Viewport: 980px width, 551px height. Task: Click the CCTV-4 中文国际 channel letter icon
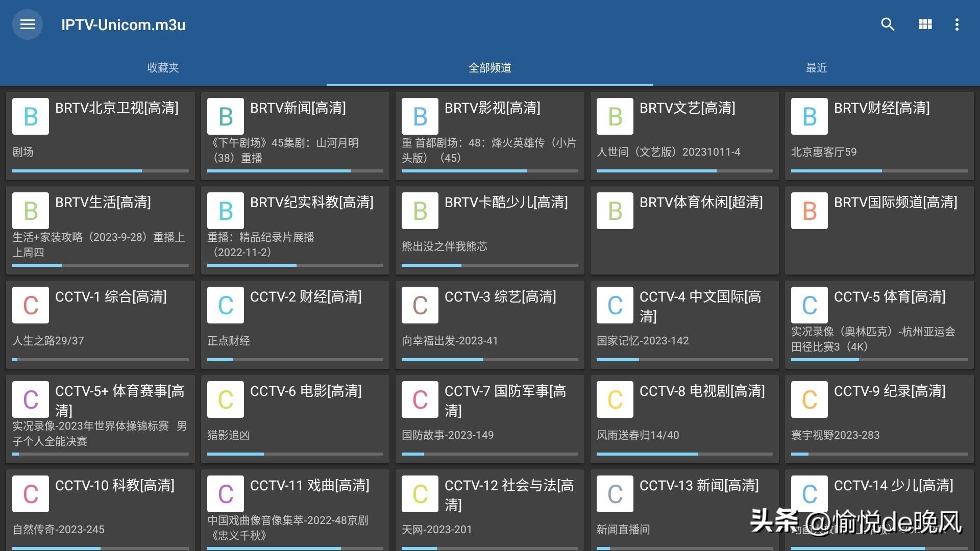615,305
